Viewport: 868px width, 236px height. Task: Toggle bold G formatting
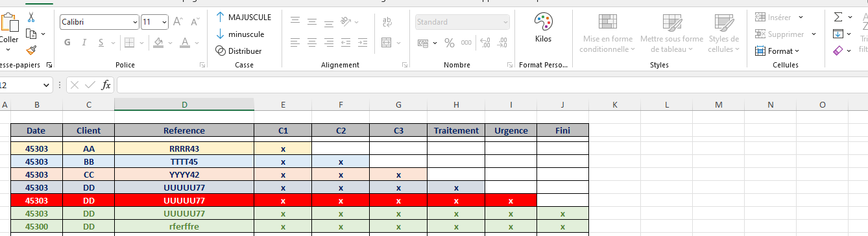coord(67,43)
